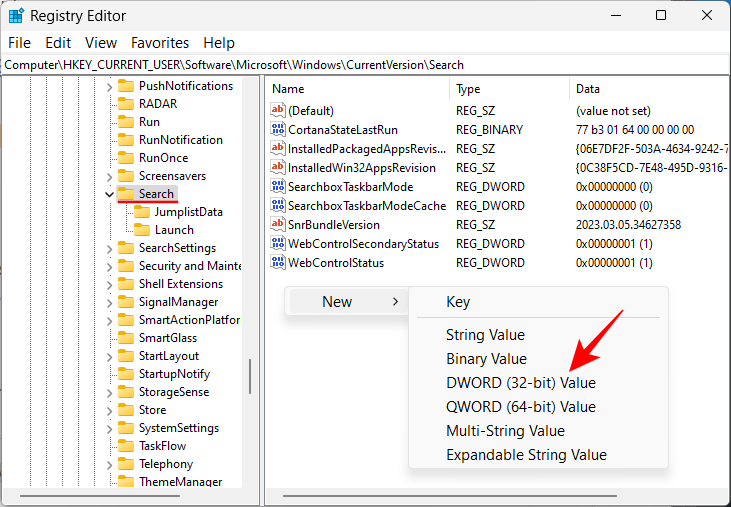Click the Data column header
Viewport: 731px width, 507px height.
pyautogui.click(x=587, y=89)
